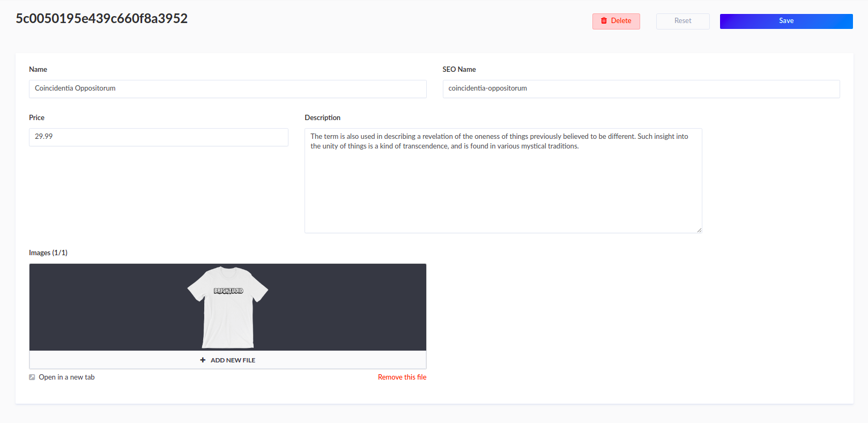Click the Name label above its input
The image size is (868, 423).
pos(38,69)
